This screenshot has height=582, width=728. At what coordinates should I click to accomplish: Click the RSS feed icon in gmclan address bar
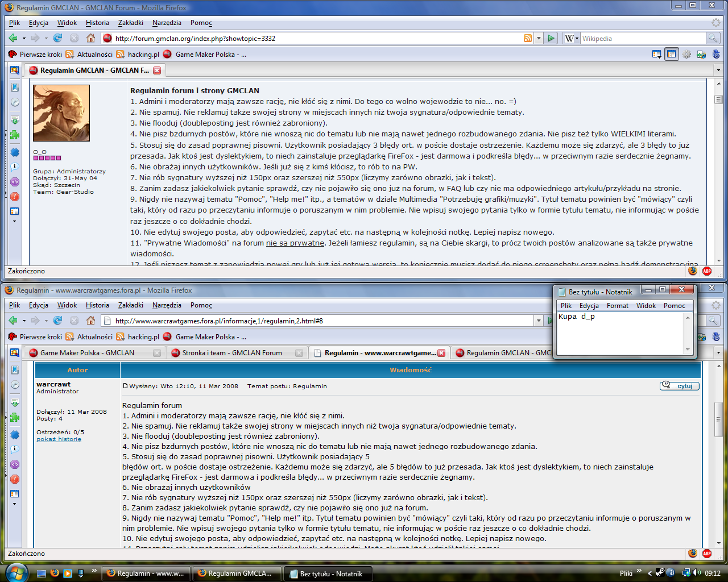point(528,38)
